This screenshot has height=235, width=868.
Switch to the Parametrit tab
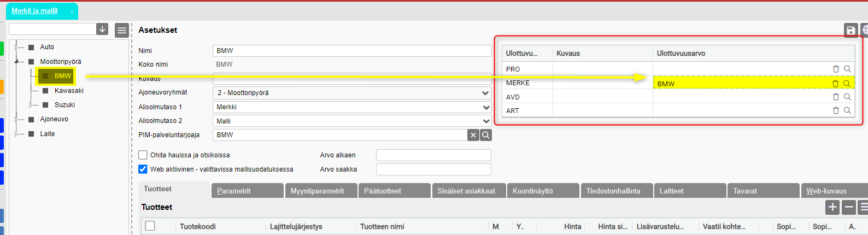(x=247, y=191)
